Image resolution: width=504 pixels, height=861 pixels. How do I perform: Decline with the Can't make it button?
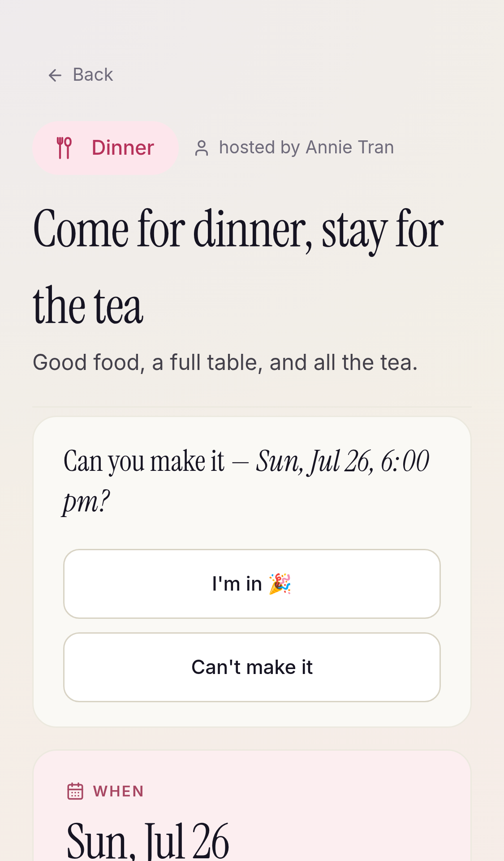pyautogui.click(x=252, y=667)
